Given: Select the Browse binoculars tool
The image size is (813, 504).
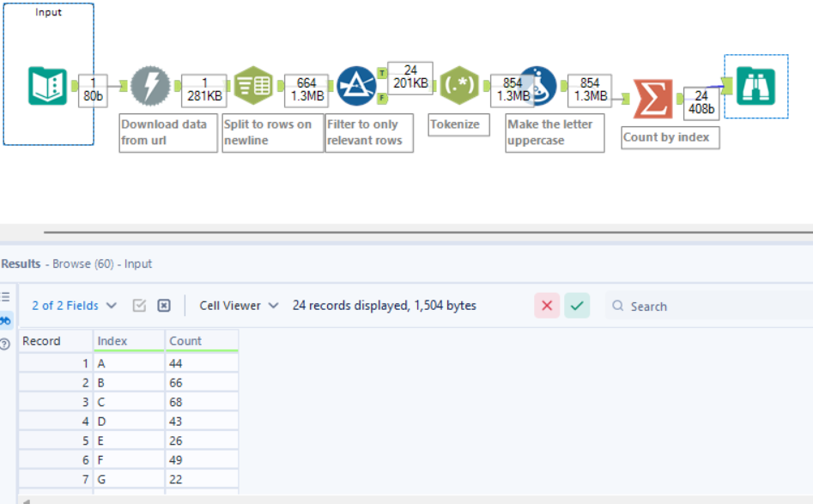Looking at the screenshot, I should click(756, 86).
